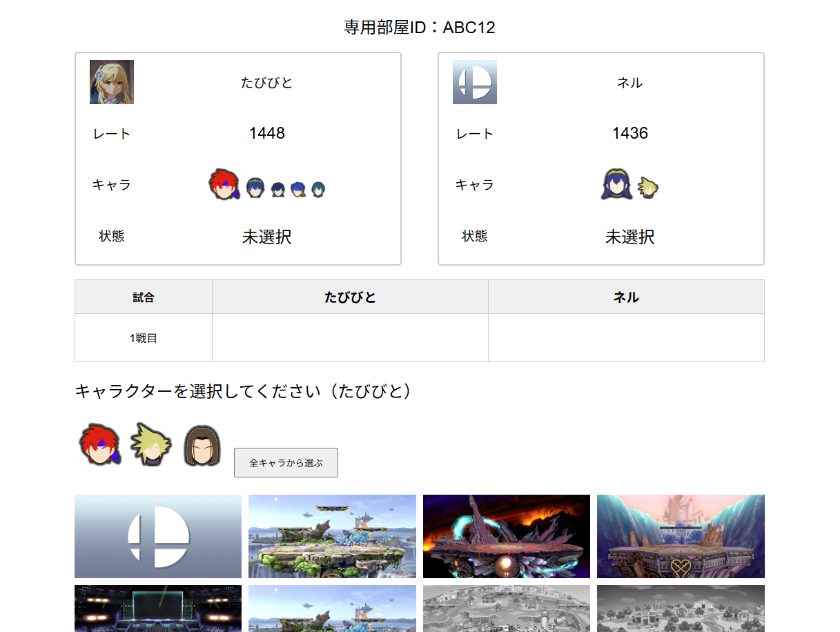The width and height of the screenshot is (840, 632).
Task: Click the small Cloud icon in ネル's card
Action: point(647,188)
